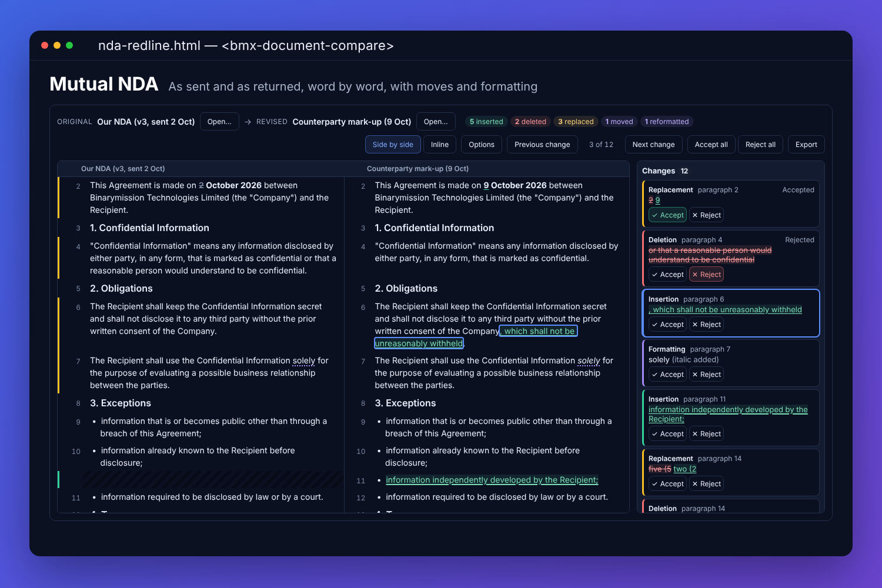Accept the paragraph 14 replacement
This screenshot has width=882, height=588.
pos(667,484)
